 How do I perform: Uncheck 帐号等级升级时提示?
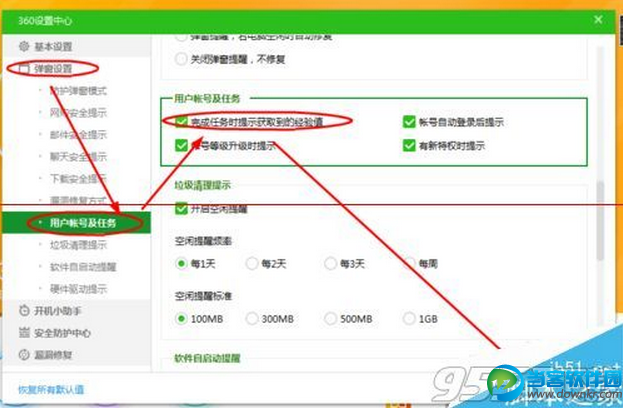tap(182, 145)
